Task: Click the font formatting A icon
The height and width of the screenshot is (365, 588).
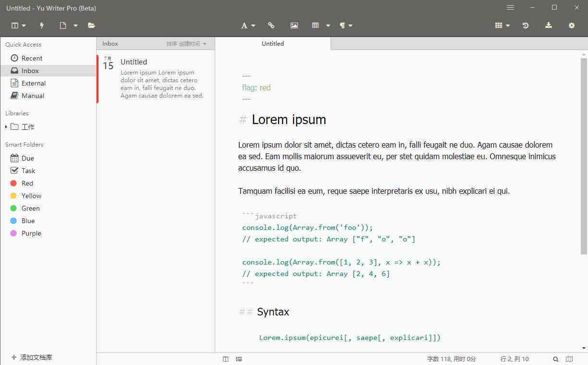Action: [x=245, y=25]
